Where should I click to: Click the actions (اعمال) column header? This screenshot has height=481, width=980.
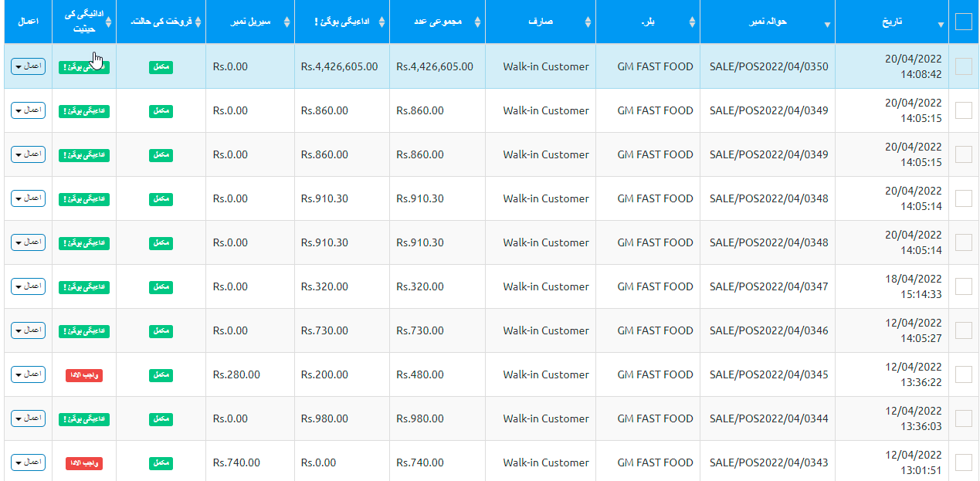28,22
